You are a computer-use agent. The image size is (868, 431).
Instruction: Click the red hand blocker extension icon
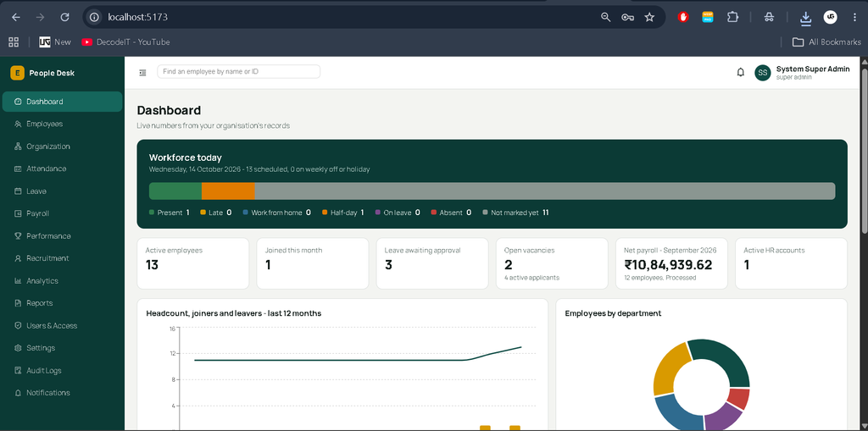tap(683, 17)
